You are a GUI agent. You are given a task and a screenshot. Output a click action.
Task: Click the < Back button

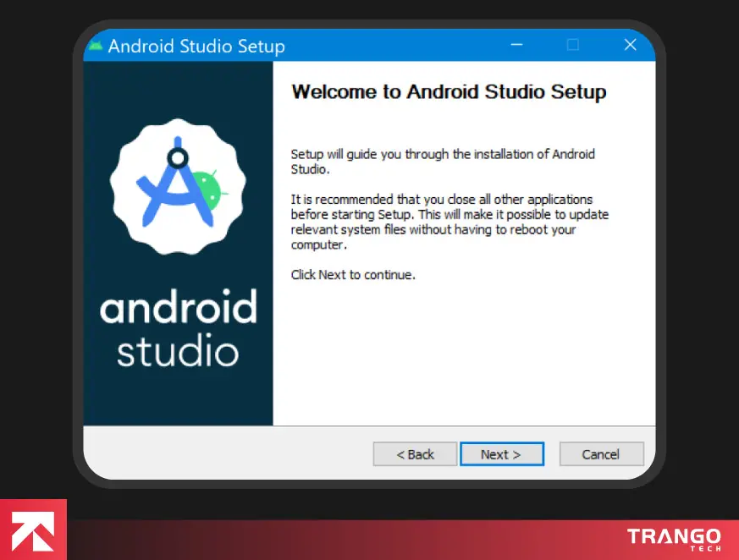pos(415,454)
